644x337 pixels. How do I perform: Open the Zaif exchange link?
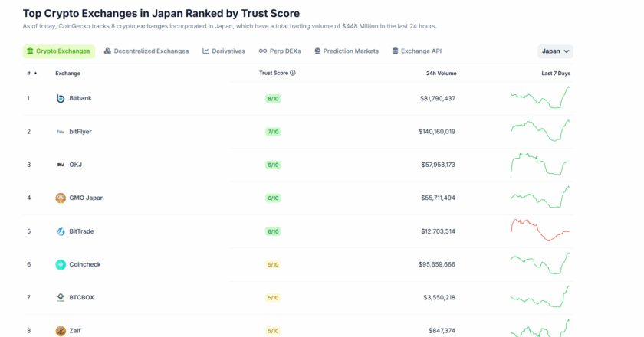75,330
